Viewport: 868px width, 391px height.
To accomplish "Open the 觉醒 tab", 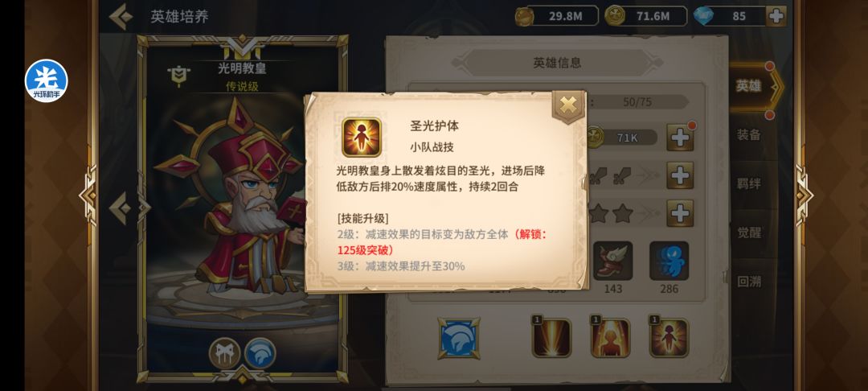I will tap(748, 232).
